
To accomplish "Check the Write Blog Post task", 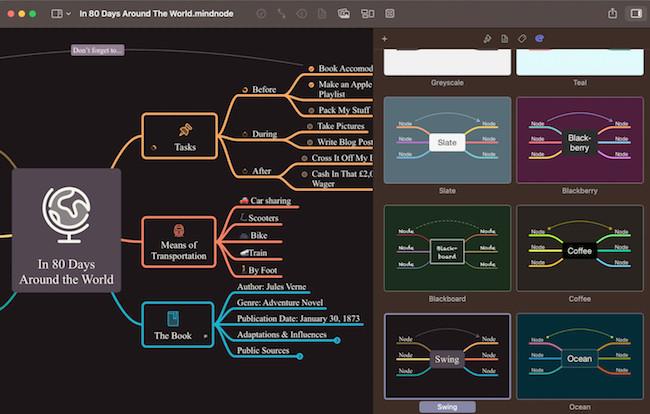I will (x=310, y=142).
